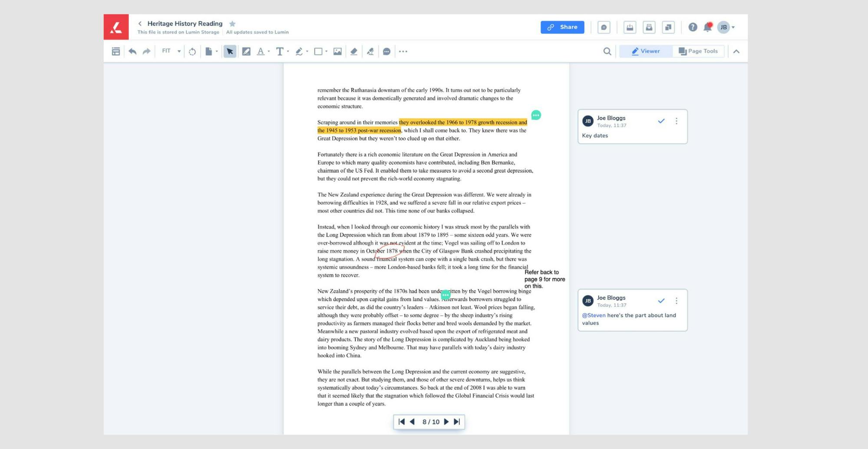Viewport: 868px width, 449px height.
Task: Click the Rotate page icon
Action: point(192,51)
